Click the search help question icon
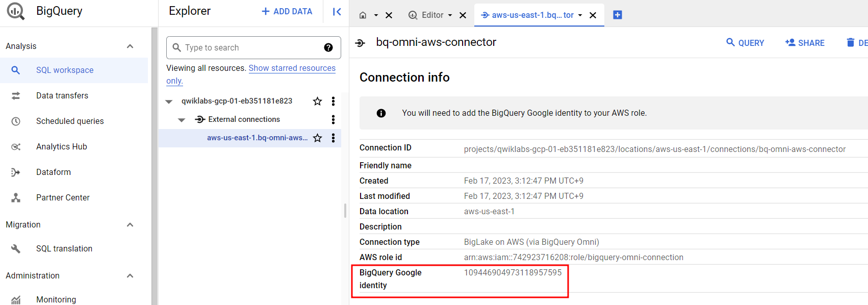The image size is (868, 305). coord(328,47)
